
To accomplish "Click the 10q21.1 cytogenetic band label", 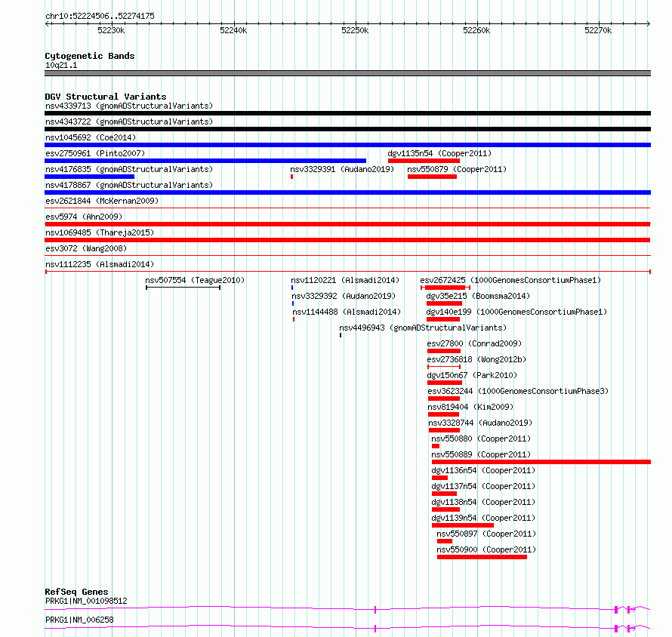I will tap(61, 65).
